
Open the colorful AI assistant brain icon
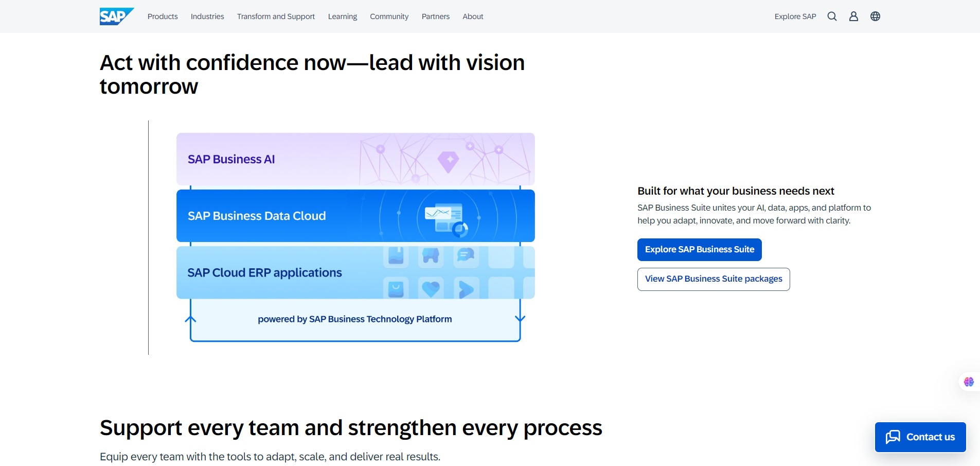click(x=969, y=382)
